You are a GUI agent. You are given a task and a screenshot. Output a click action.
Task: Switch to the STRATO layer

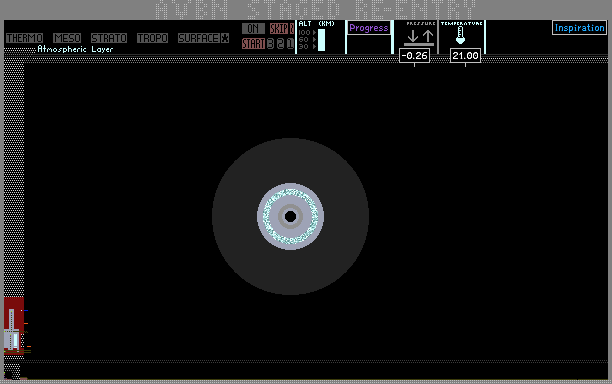coord(109,38)
